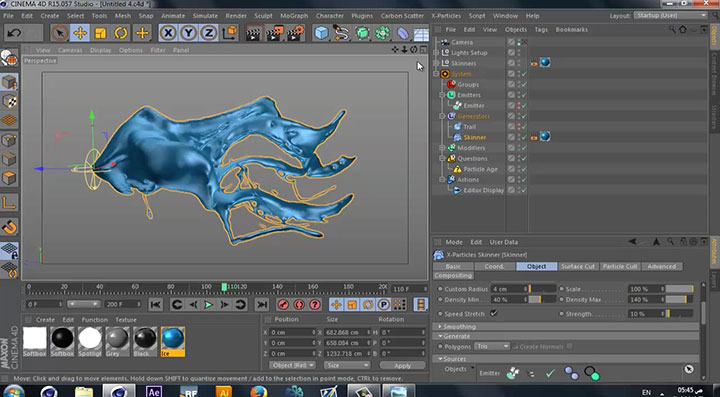Open the Object (Rel) coordinate dropdown

(x=292, y=365)
